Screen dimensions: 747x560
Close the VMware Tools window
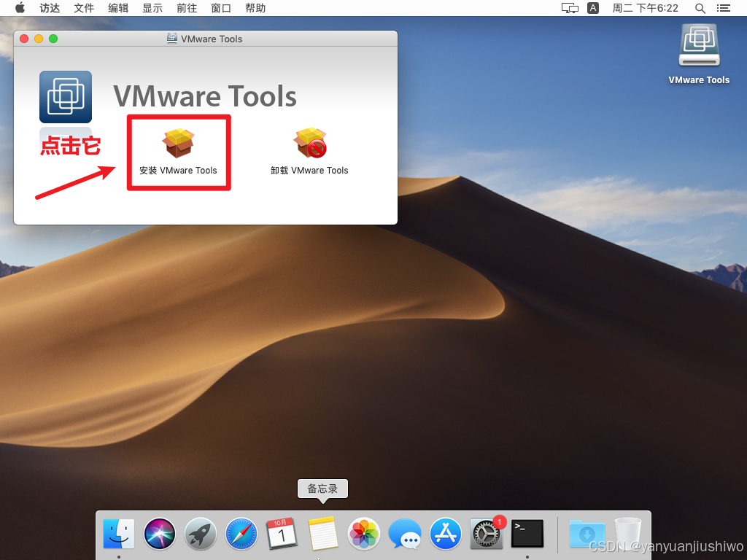24,39
